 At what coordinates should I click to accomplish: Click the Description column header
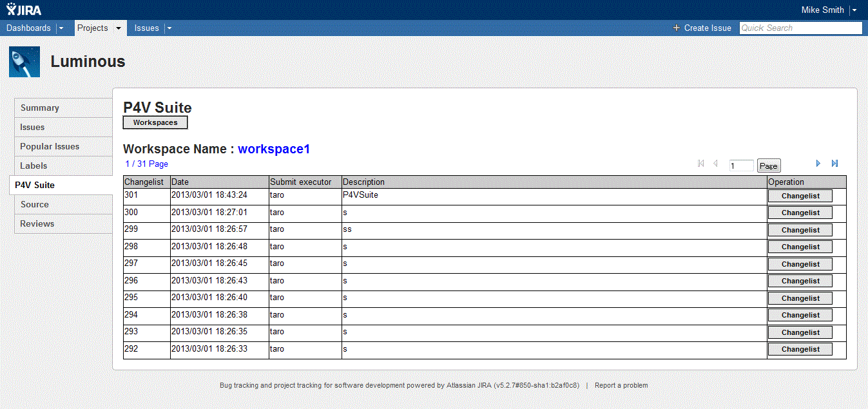coord(554,182)
